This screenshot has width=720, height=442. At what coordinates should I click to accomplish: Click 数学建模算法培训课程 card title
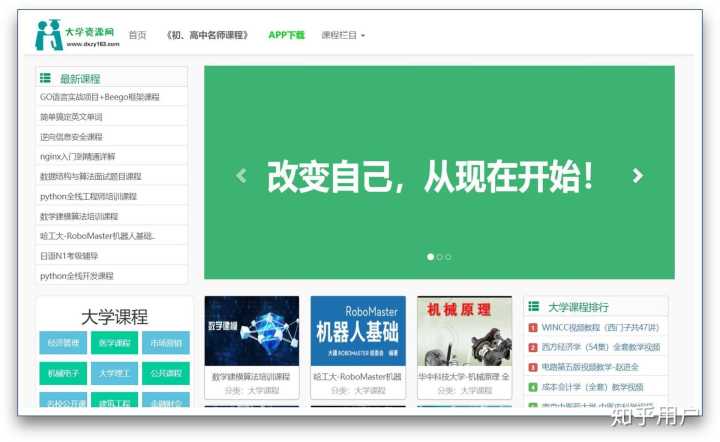(x=251, y=377)
